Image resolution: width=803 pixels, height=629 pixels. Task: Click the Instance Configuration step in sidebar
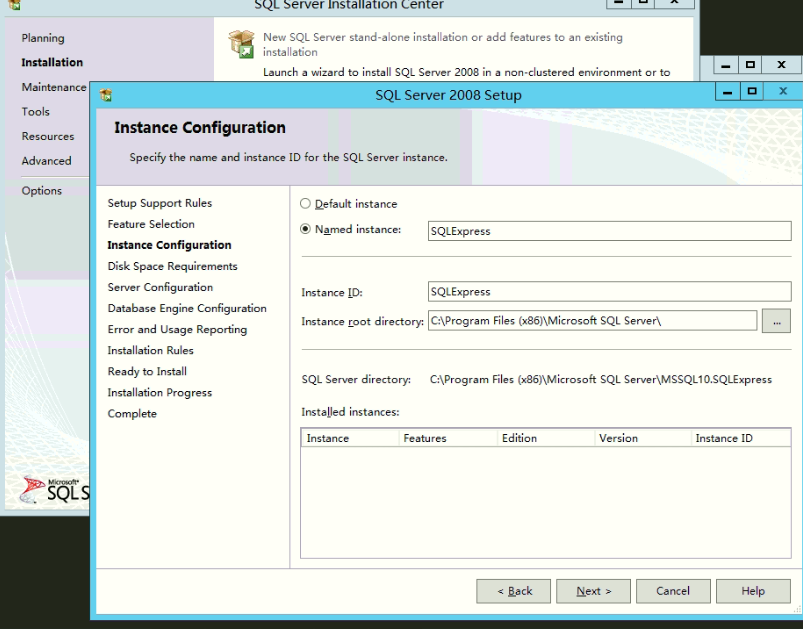(x=169, y=245)
